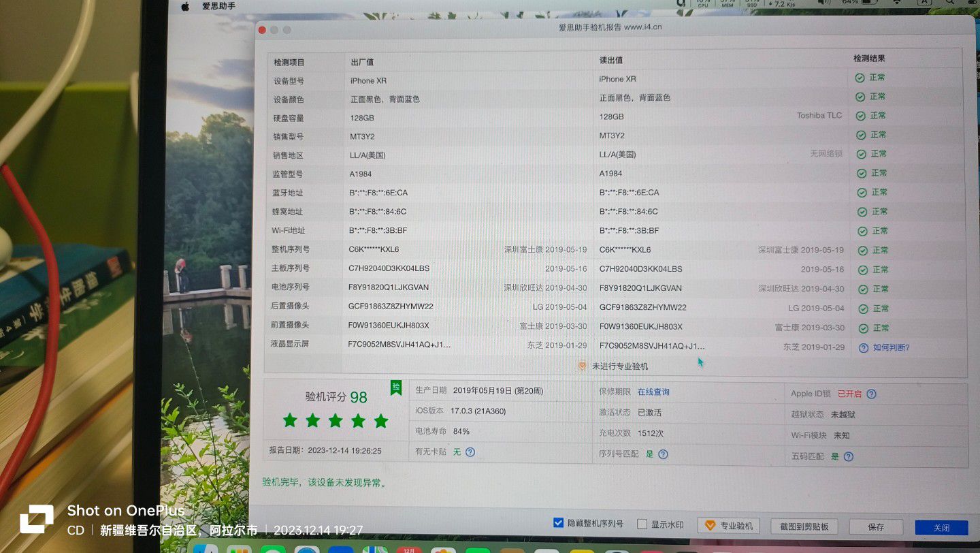Click the green 验 badge on the score panel
This screenshot has height=553, width=980.
(x=396, y=388)
